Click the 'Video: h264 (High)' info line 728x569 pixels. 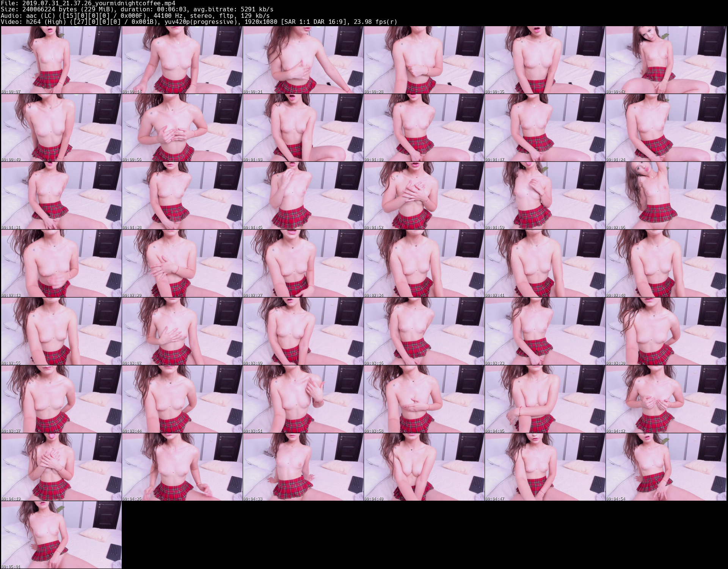[x=199, y=22]
